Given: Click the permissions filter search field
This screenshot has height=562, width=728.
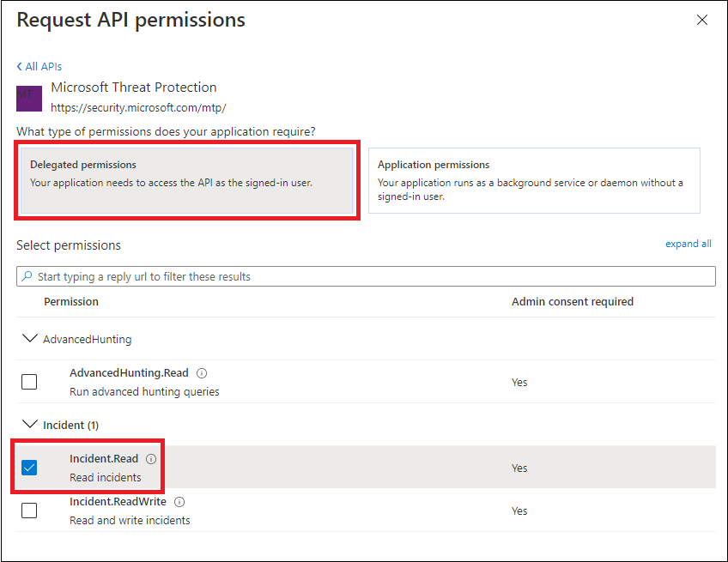Looking at the screenshot, I should click(366, 276).
